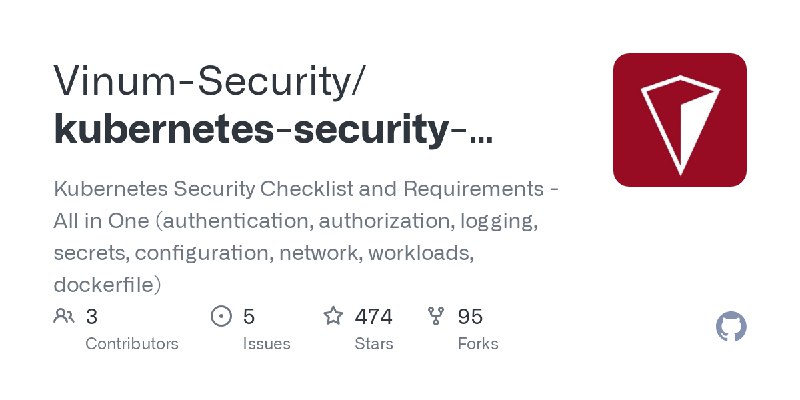Click the fork icon

[436, 316]
